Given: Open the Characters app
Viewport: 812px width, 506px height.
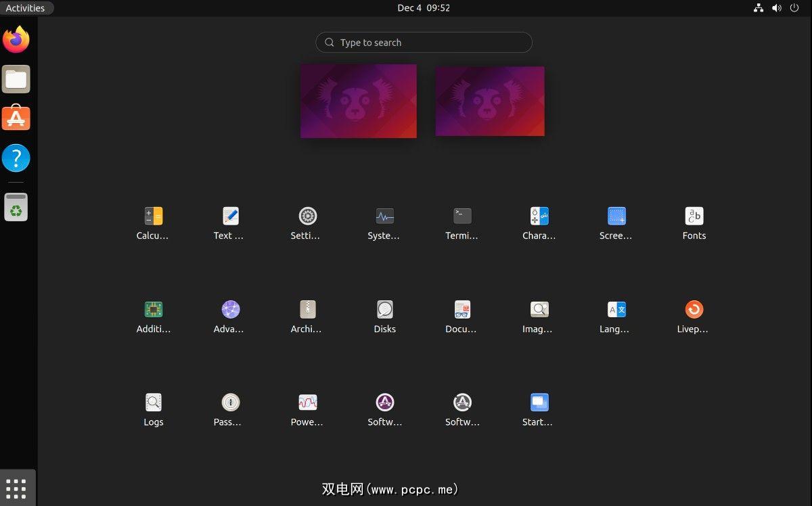Looking at the screenshot, I should (x=539, y=216).
